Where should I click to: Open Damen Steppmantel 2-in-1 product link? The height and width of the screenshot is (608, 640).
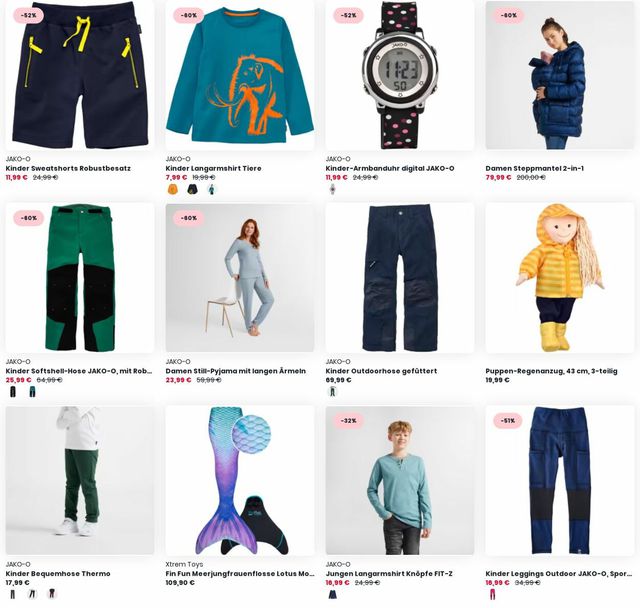click(x=535, y=168)
